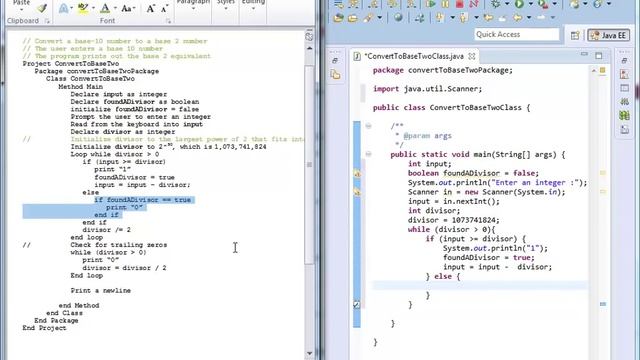Click the Open Folder icon in Eclipse toolbar
640x360 pixels.
(x=352, y=18)
